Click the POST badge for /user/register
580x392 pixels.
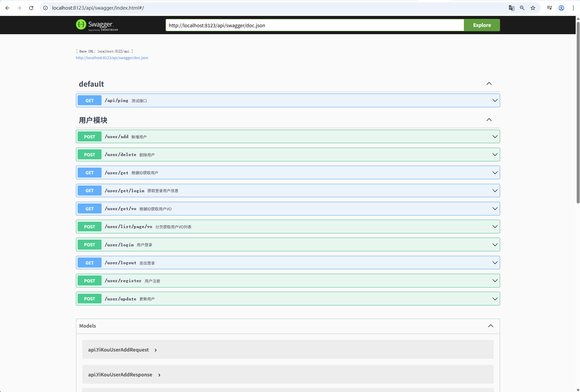(x=90, y=281)
